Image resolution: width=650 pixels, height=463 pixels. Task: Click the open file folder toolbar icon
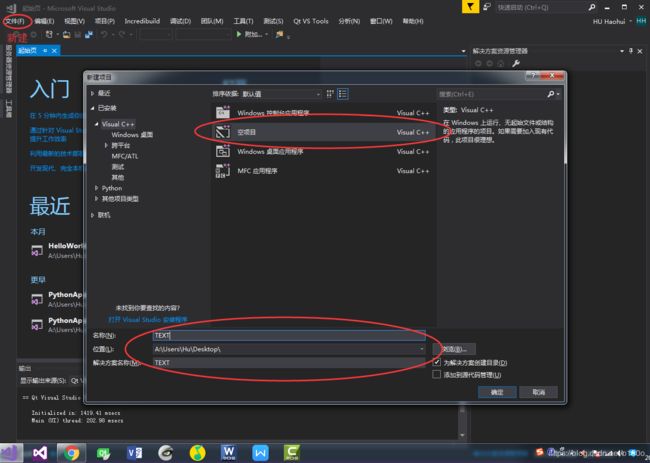click(x=66, y=35)
